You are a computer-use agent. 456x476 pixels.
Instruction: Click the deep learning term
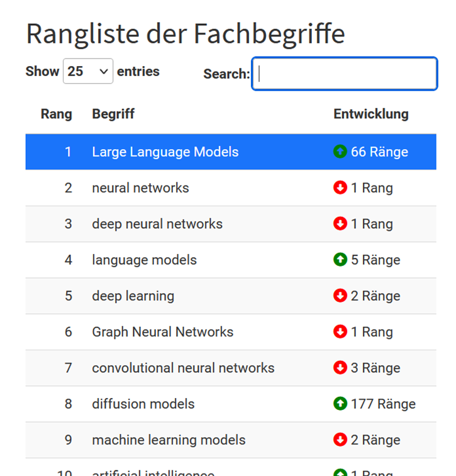click(133, 296)
